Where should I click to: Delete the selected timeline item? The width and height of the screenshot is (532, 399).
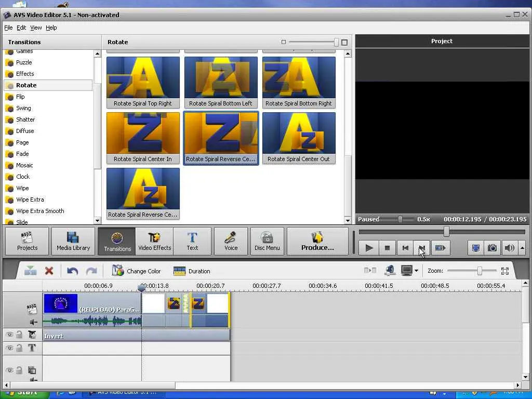(x=49, y=271)
